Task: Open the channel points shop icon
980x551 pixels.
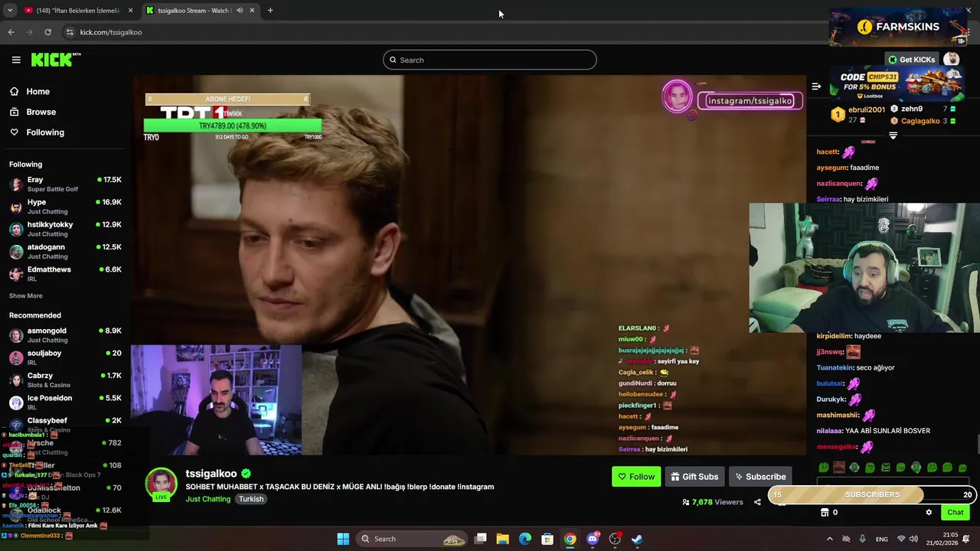Action: [x=825, y=513]
